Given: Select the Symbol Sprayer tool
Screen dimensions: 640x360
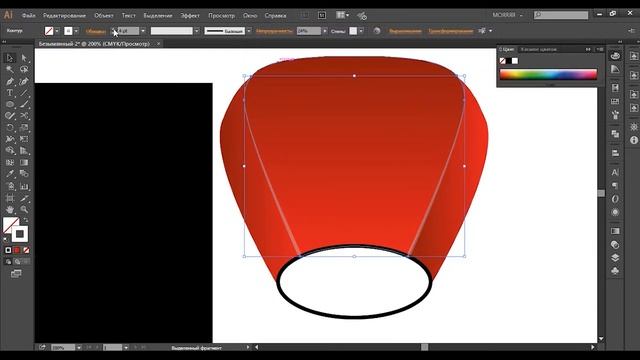Looking at the screenshot, I should [10, 186].
